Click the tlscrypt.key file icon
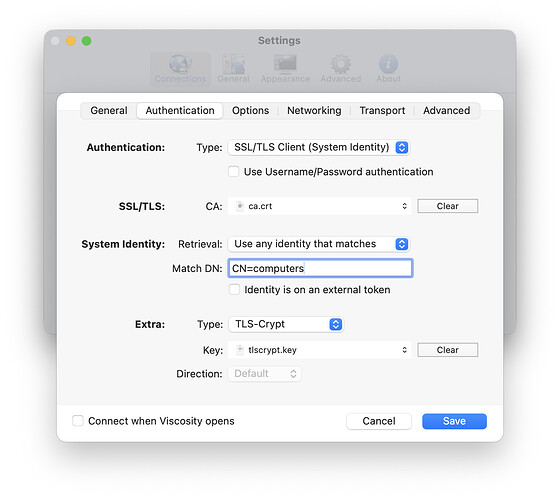The height and width of the screenshot is (500, 559). pyautogui.click(x=240, y=350)
